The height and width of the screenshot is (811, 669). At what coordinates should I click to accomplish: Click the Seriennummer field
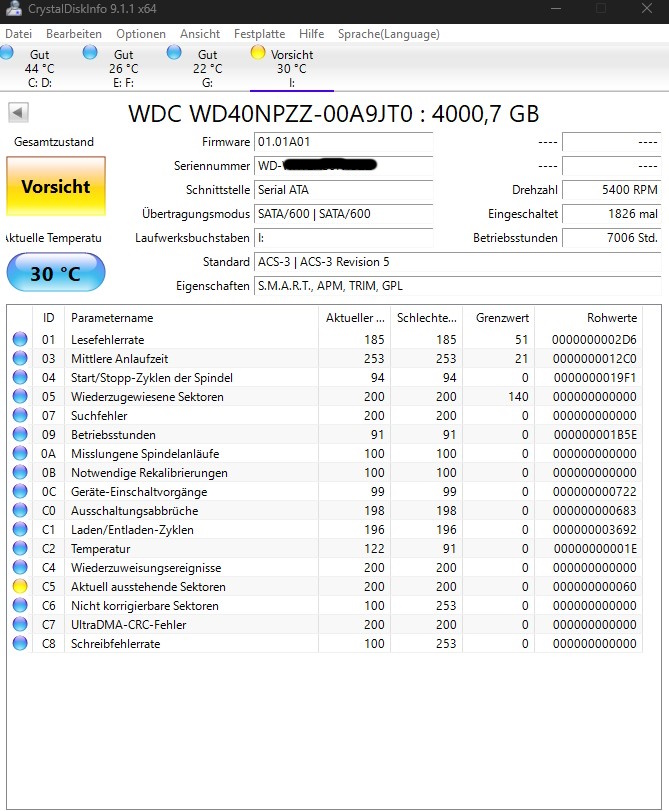pyautogui.click(x=344, y=166)
